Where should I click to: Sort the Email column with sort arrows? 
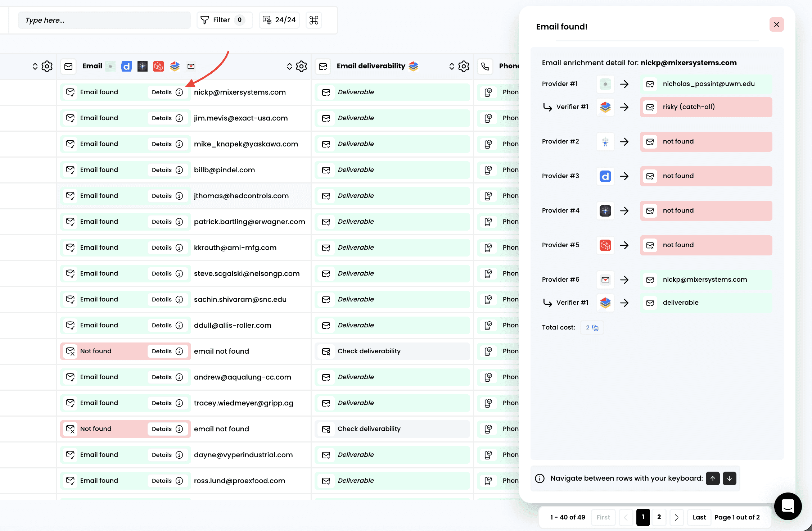(289, 66)
